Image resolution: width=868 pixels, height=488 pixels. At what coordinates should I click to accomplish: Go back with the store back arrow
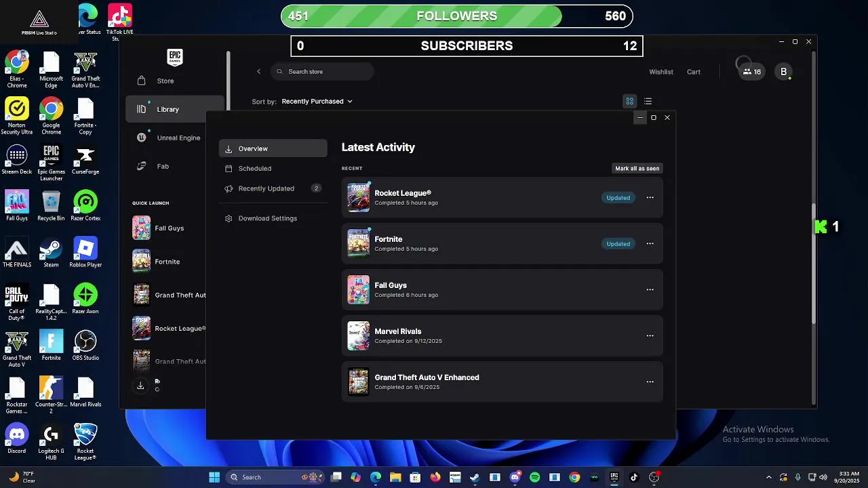[258, 71]
